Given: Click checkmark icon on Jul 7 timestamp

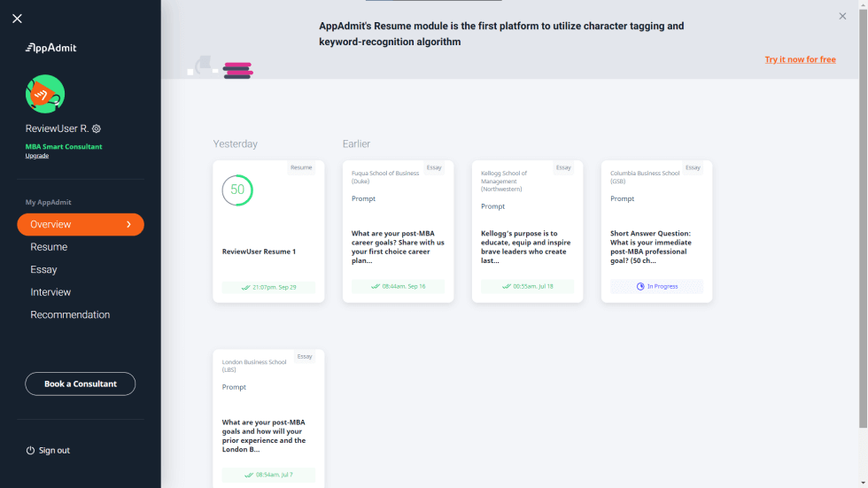Looking at the screenshot, I should coord(249,475).
